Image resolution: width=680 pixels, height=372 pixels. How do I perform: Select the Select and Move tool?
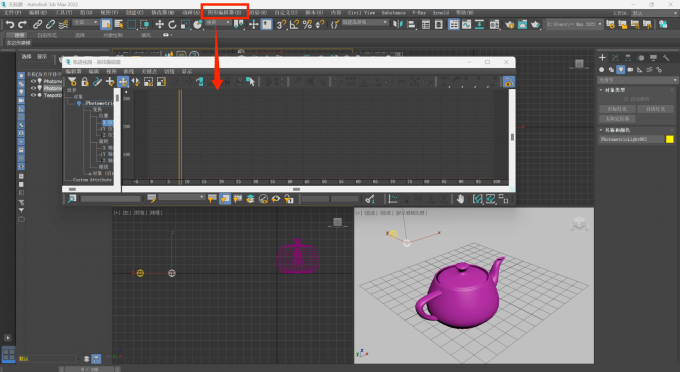click(160, 24)
